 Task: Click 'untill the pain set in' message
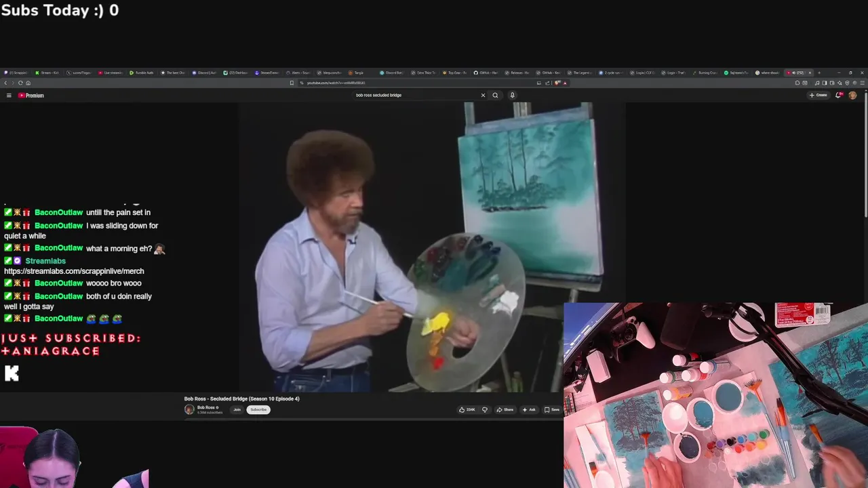118,213
